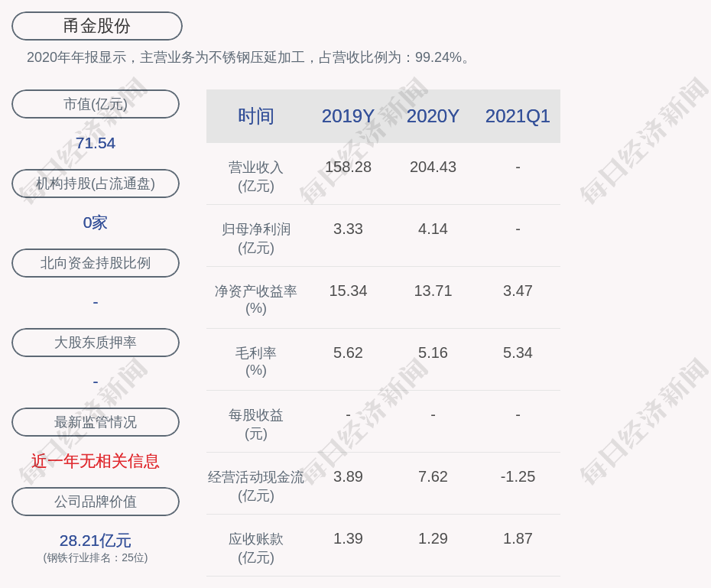Click the cash flow value -1.25

click(518, 476)
